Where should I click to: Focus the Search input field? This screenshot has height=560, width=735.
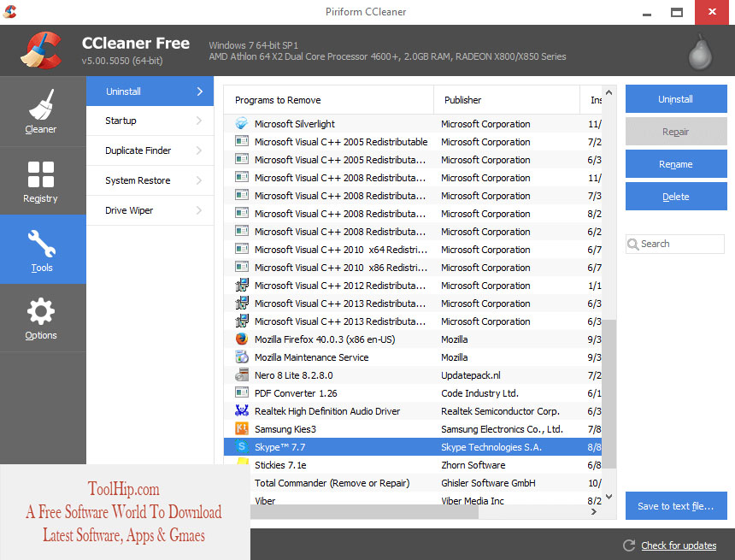coord(675,244)
